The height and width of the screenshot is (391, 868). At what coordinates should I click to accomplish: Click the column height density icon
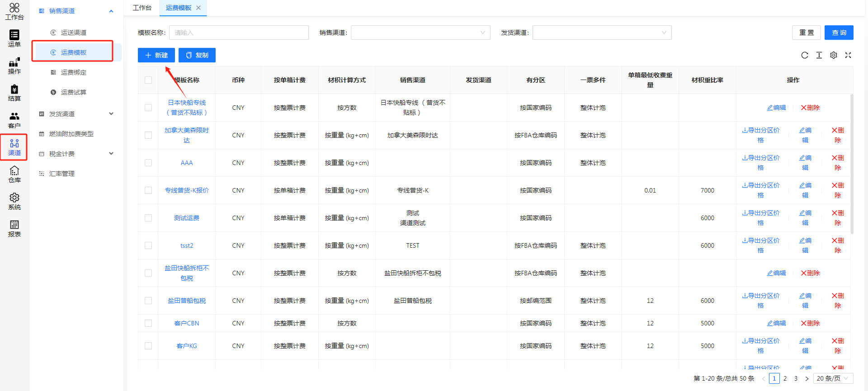819,55
